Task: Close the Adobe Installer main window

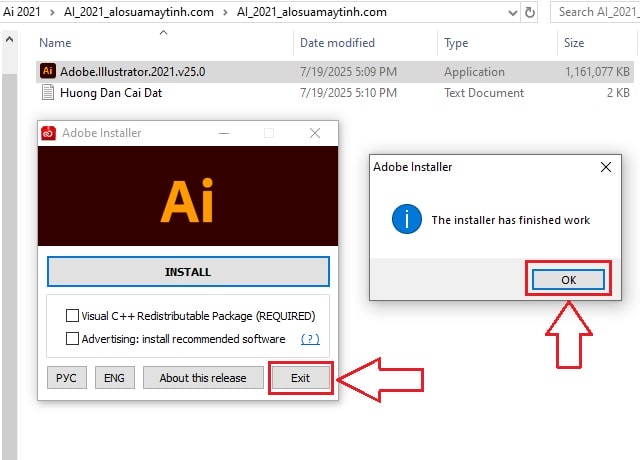Action: pos(315,133)
